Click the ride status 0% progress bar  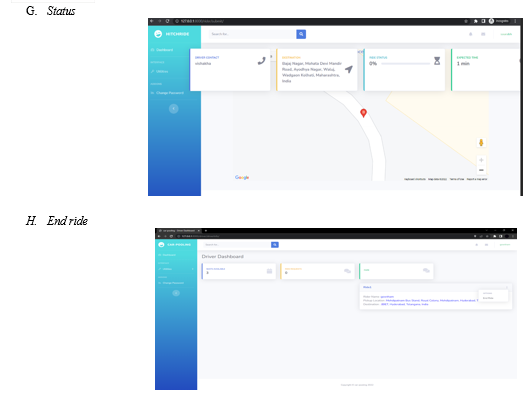pyautogui.click(x=405, y=64)
